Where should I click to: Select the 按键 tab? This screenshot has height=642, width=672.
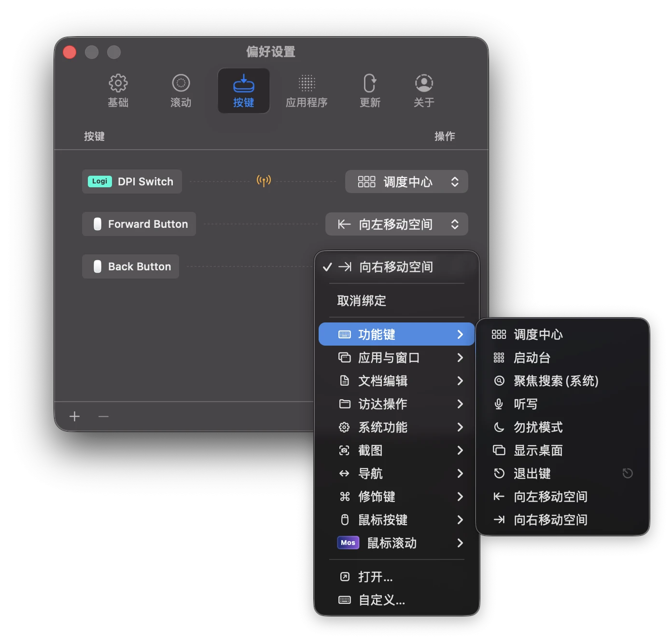coord(244,91)
